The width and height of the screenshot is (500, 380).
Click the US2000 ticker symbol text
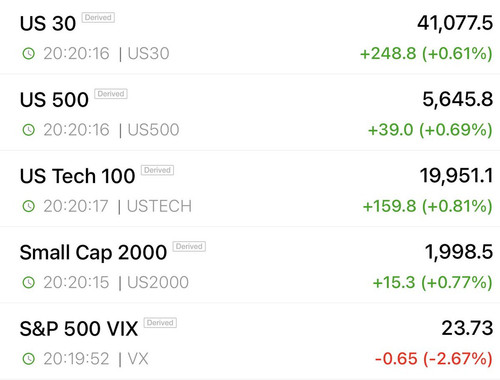tap(158, 282)
